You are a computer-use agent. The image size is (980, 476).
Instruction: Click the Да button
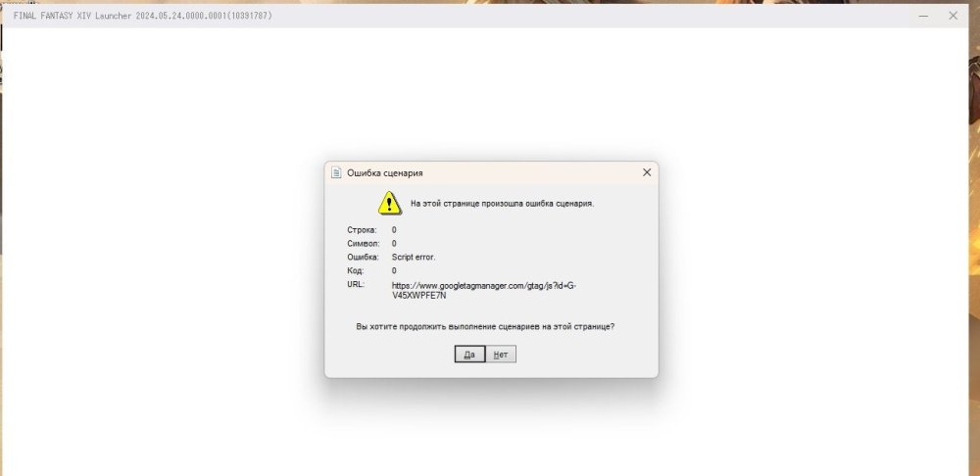[469, 355]
